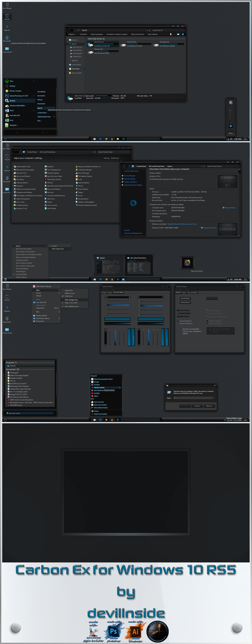The width and height of the screenshot is (252, 644).
Task: Click Organize in the This PC toolbar
Action: (x=72, y=34)
